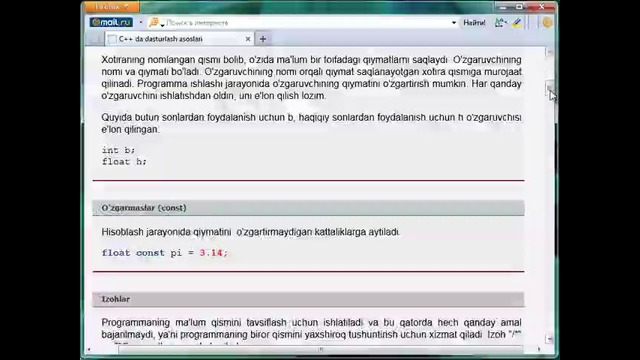The width and height of the screenshot is (640, 360).
Task: Click the sentence starting 'Hisoblash jarayonida qiymatini'
Action: coord(250,232)
